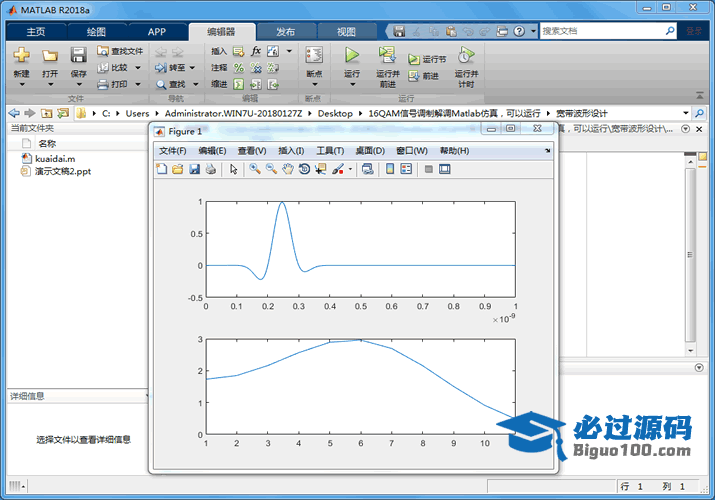Viewport: 715px width, 500px height.
Task: Select the Rotate 3D tool
Action: tap(304, 169)
